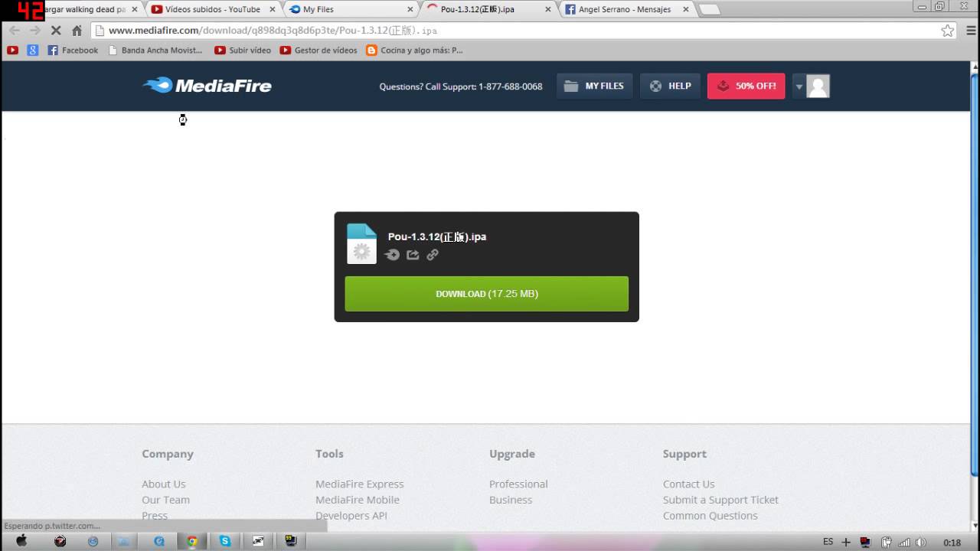Screen dimensions: 980x551
Task: Close the My Files tab
Action: [x=410, y=10]
